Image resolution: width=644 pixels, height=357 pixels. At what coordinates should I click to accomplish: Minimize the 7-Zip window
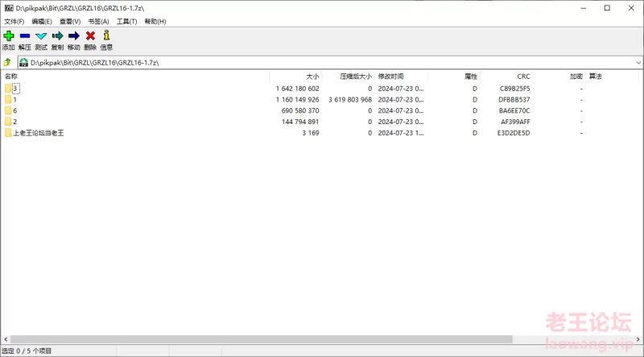(x=583, y=8)
